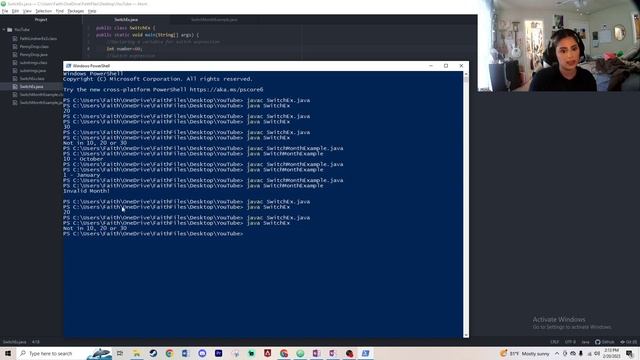Open Discord from the taskbar
640x360 pixels.
click(x=202, y=353)
